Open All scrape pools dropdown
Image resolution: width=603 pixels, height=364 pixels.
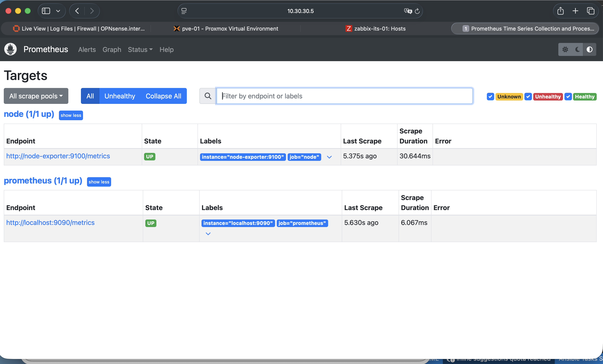(36, 96)
